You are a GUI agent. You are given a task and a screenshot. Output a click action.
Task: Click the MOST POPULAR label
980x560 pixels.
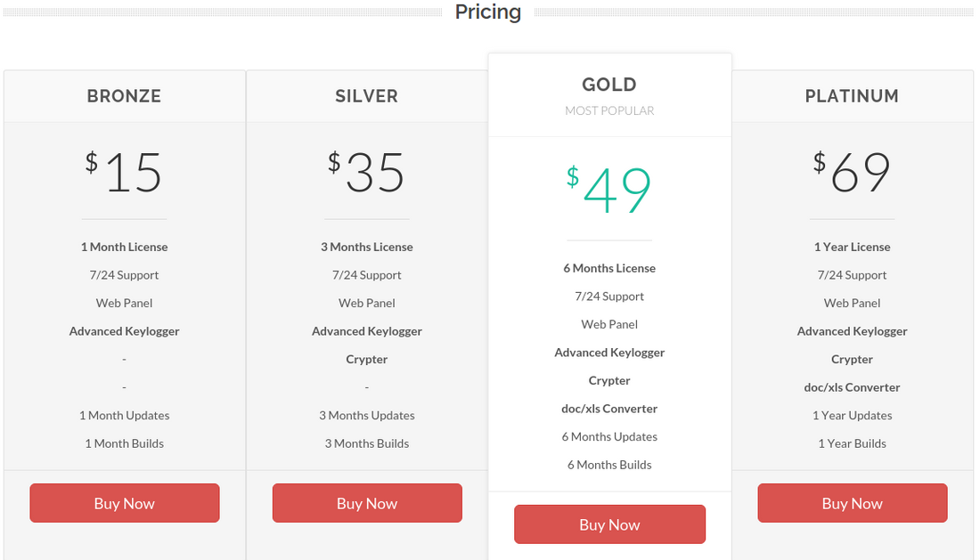coord(609,111)
